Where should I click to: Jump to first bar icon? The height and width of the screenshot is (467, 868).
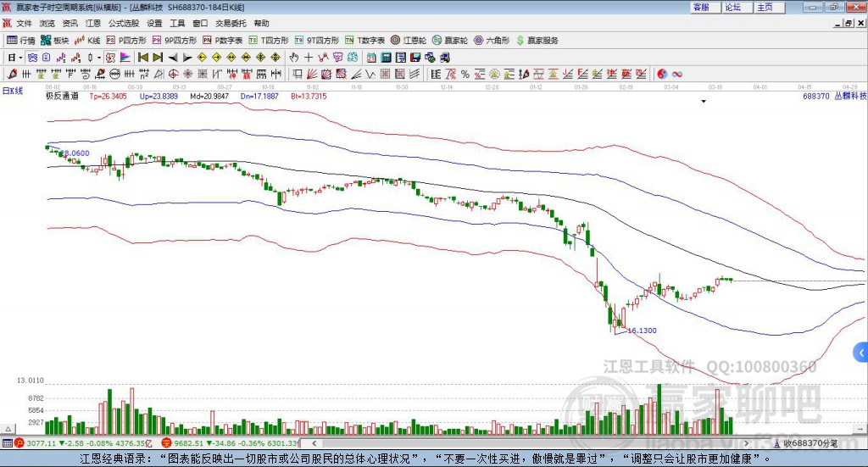(x=142, y=58)
